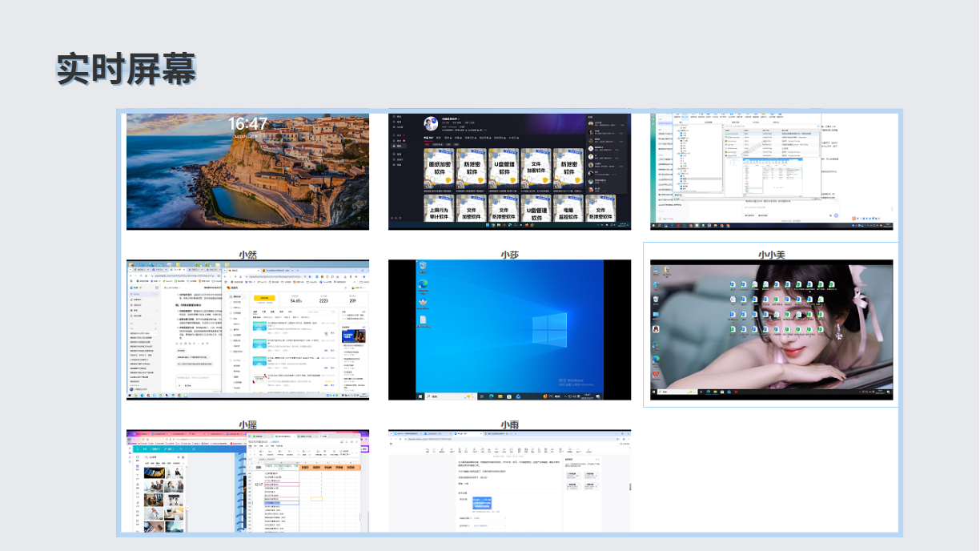Click QQ penguin icon on 小小美 desktop

656,329
